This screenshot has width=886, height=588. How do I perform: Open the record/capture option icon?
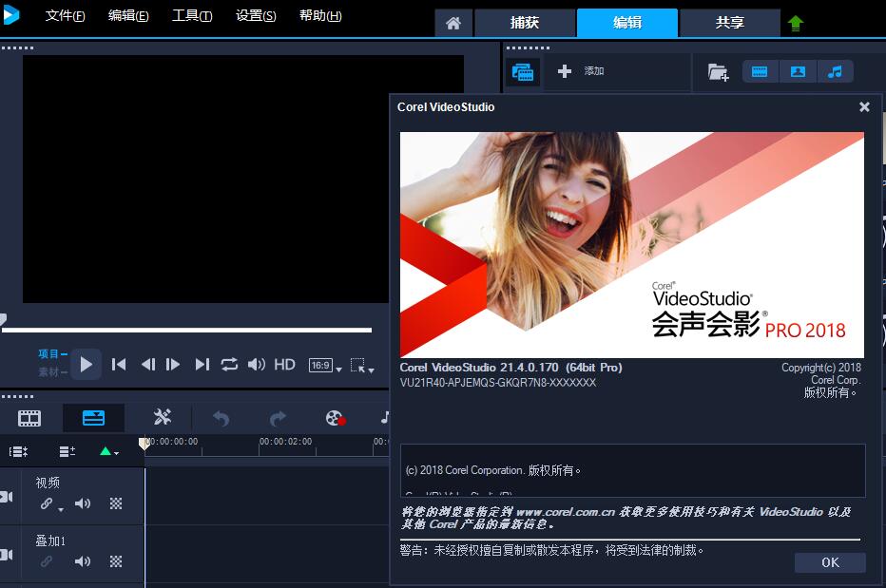pos(336,419)
